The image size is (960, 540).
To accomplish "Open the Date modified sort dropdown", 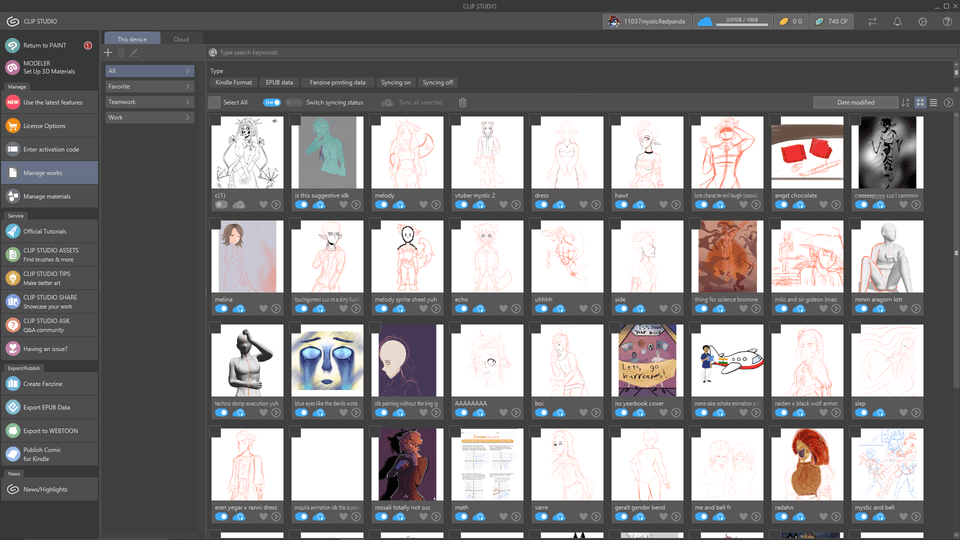I will pyautogui.click(x=855, y=103).
